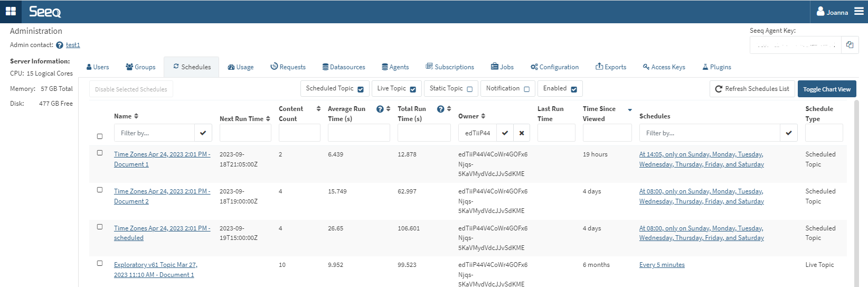This screenshot has width=868, height=287.
Task: Click the Admin contact help icon
Action: click(x=60, y=45)
